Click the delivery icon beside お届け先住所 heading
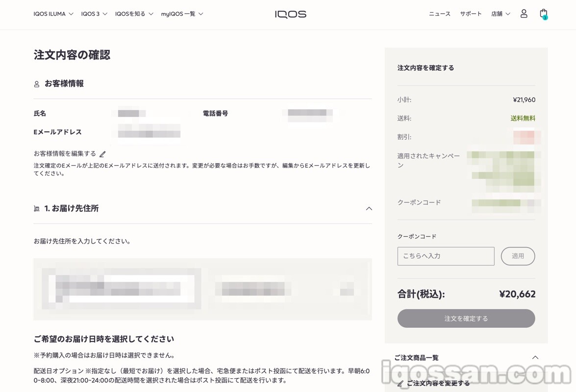The width and height of the screenshot is (576, 392). pyautogui.click(x=37, y=209)
